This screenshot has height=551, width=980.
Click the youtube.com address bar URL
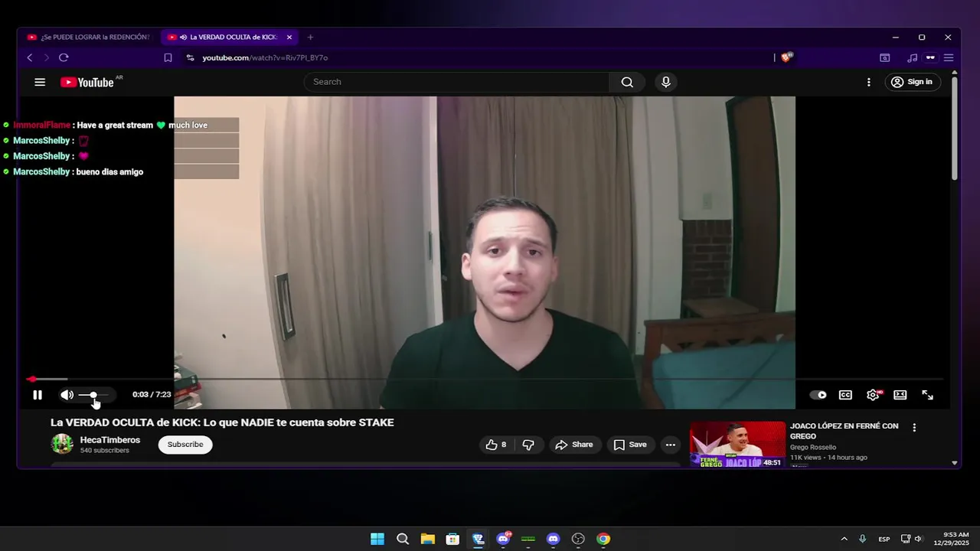point(265,57)
